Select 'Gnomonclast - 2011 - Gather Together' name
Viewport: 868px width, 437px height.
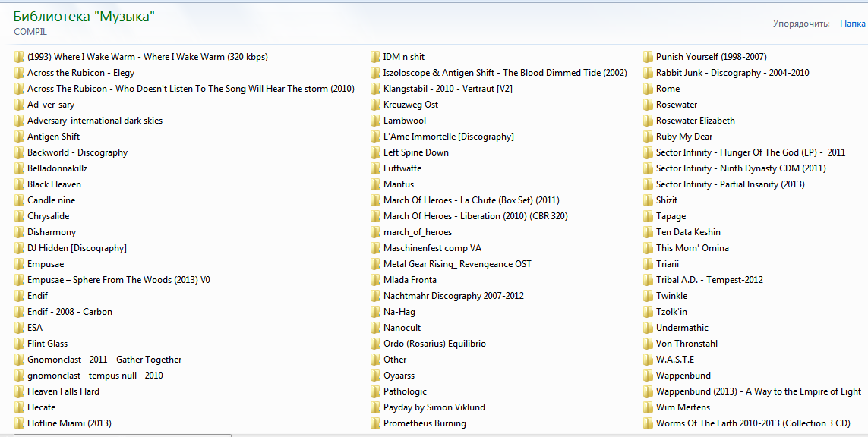(105, 360)
